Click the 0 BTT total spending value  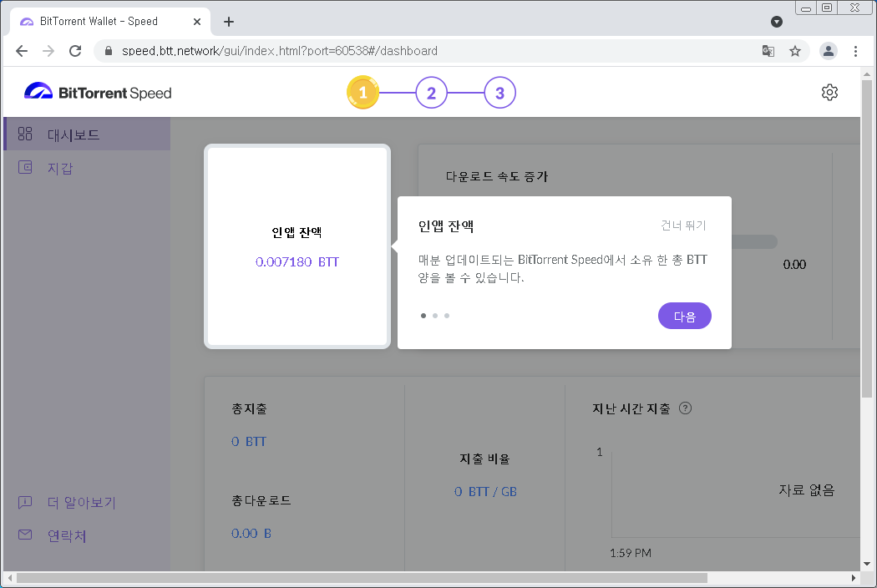click(249, 442)
